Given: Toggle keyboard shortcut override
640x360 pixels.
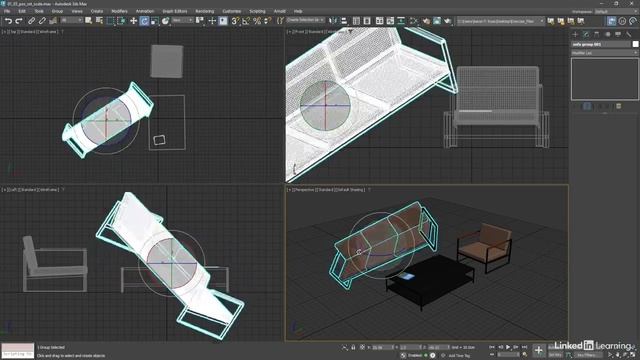Looking at the screenshot, I should click(223, 21).
